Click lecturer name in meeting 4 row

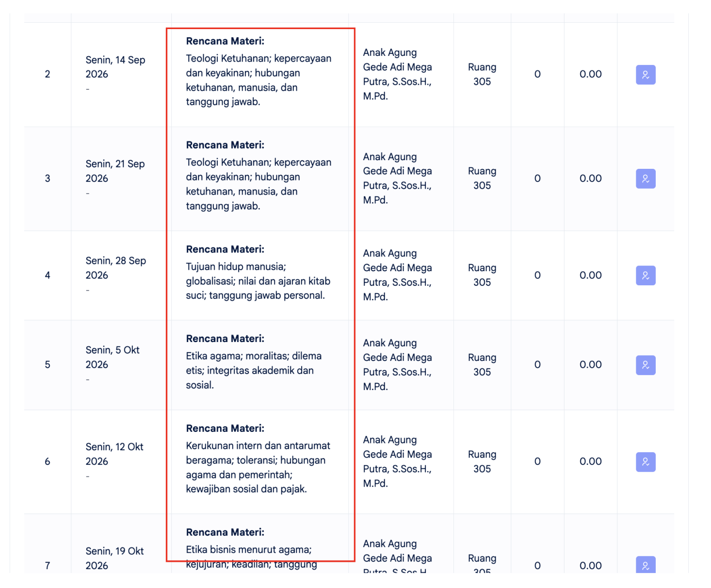point(397,275)
